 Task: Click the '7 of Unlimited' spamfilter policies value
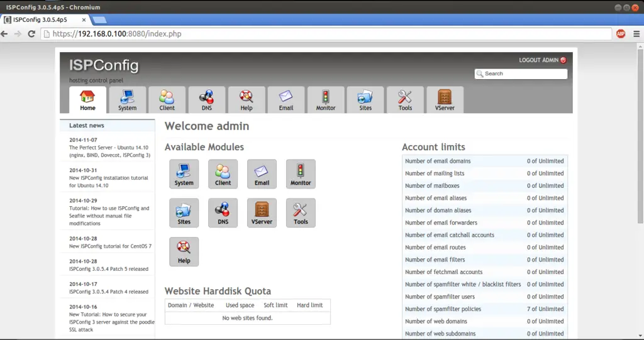pyautogui.click(x=545, y=309)
